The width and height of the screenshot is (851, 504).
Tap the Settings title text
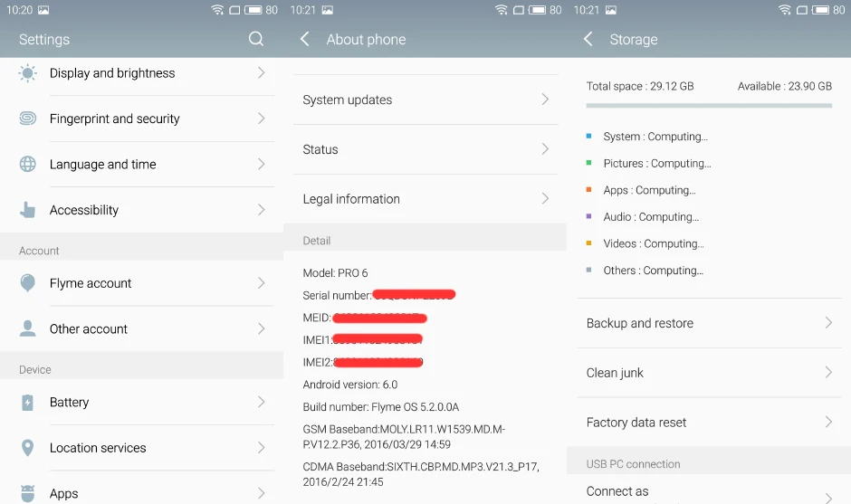[44, 40]
